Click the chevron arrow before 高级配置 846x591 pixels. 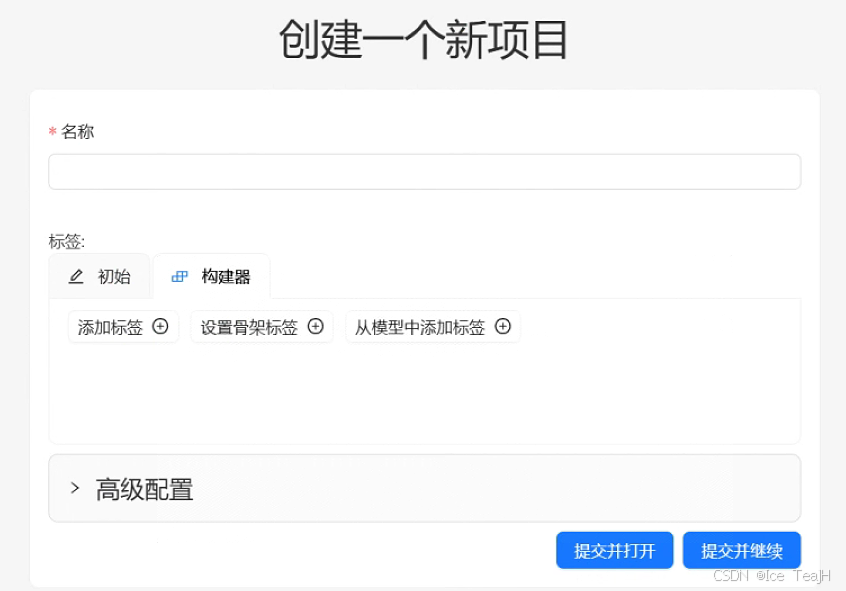click(74, 489)
